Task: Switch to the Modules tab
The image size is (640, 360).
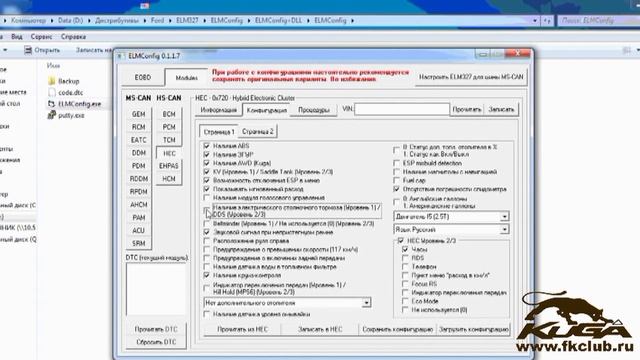Action: (187, 78)
